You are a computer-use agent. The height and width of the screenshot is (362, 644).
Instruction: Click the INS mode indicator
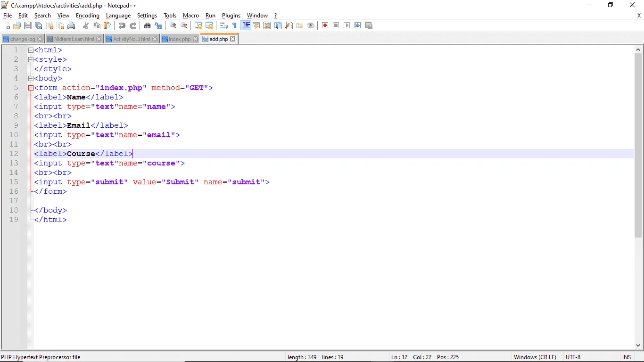pyautogui.click(x=627, y=357)
